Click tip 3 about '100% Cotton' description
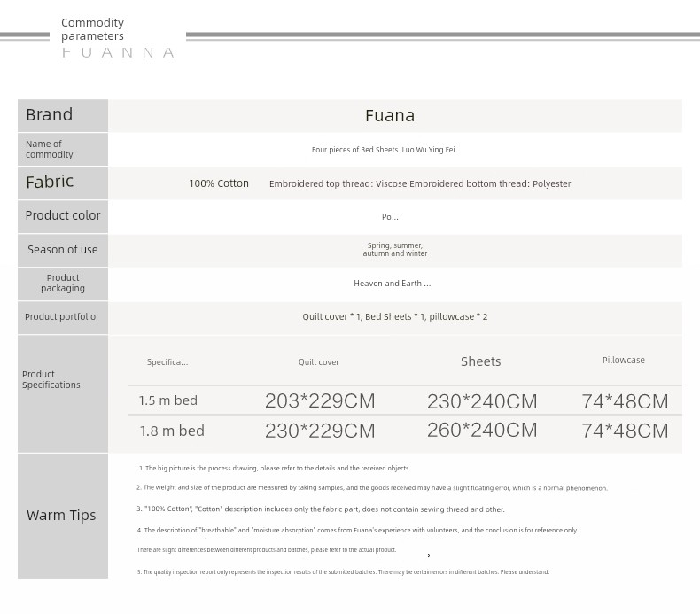Screen dimensions: 700x614 point(321,509)
